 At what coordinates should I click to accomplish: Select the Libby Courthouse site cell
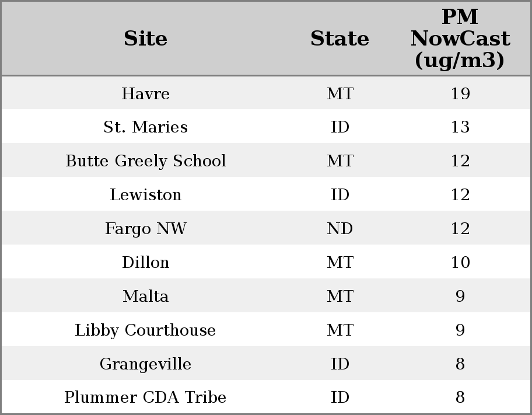click(146, 330)
